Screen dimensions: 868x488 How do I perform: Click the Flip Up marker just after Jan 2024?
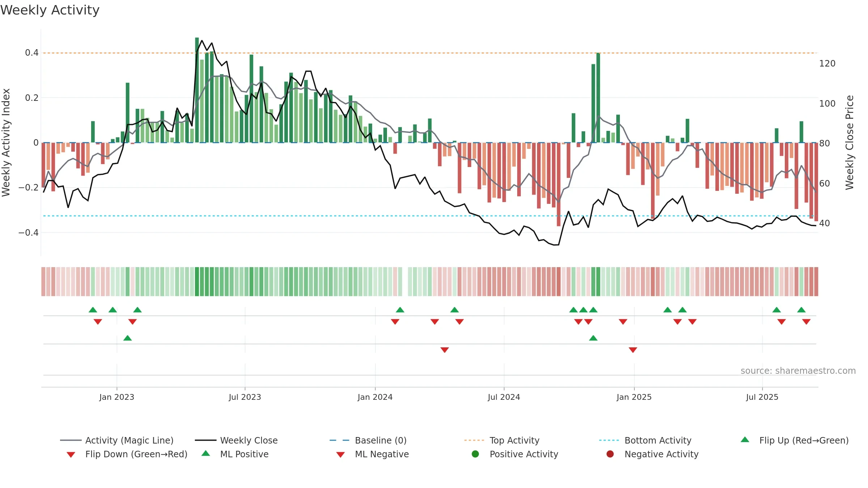coord(400,310)
